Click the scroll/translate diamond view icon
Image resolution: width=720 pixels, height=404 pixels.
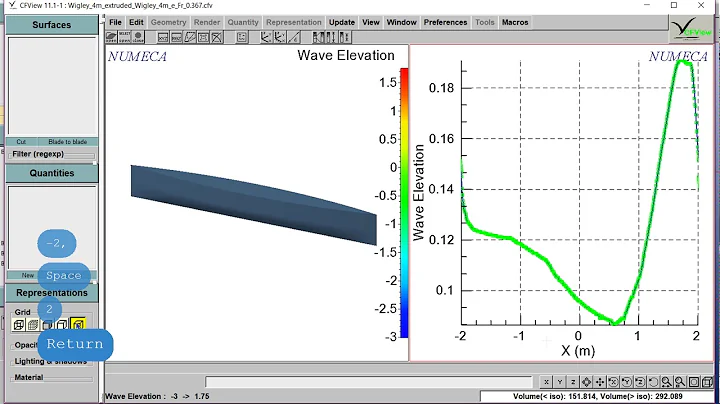pos(586,382)
